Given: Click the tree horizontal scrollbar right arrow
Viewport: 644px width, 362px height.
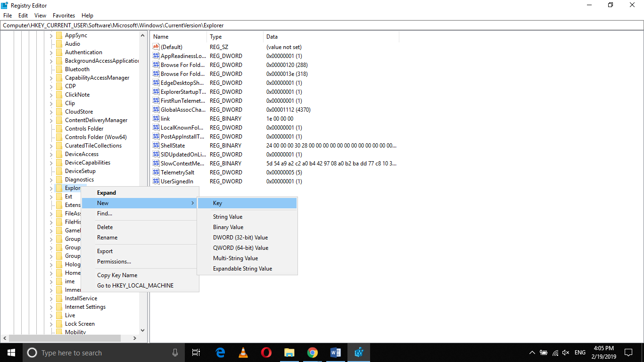Looking at the screenshot, I should [135, 338].
